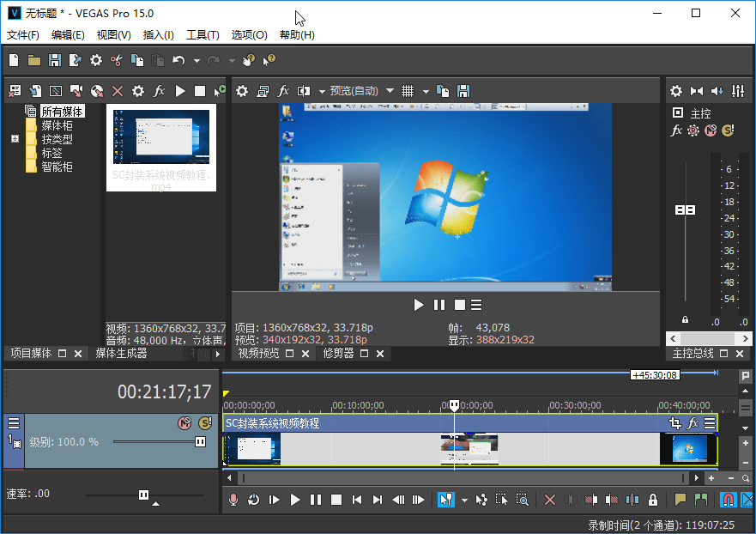Toggle downmix output in master bus toolbar
The image size is (756, 534).
pyautogui.click(x=697, y=91)
